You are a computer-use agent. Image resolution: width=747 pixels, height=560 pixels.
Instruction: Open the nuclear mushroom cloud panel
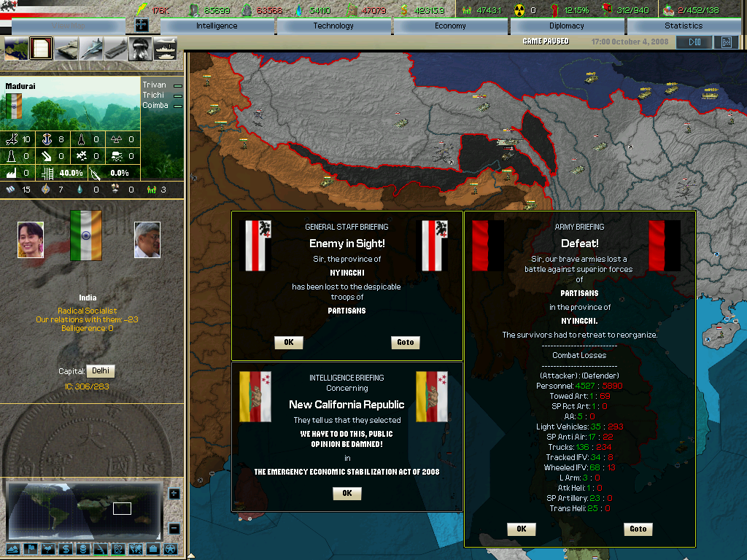coord(140,49)
